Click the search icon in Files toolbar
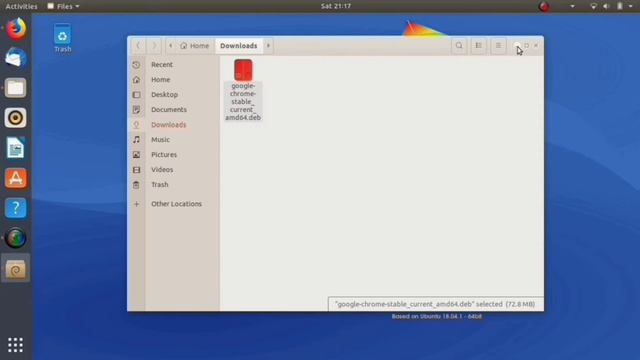 coord(459,46)
